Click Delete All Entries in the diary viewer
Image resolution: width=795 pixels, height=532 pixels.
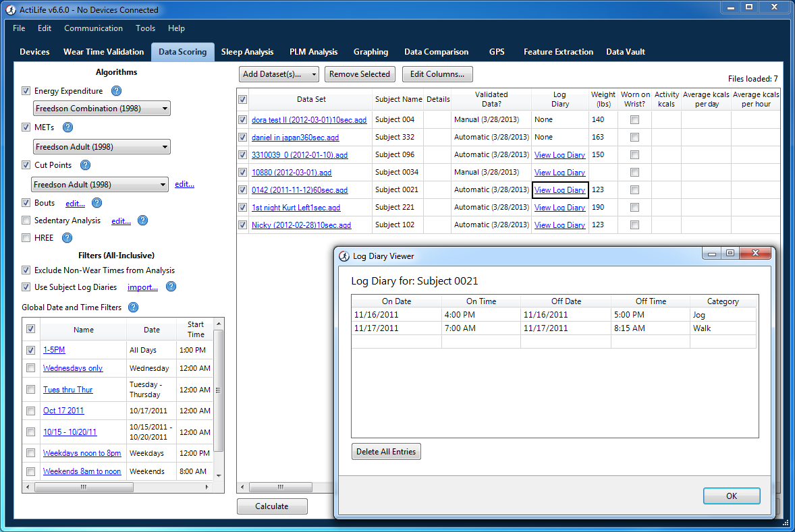386,451
